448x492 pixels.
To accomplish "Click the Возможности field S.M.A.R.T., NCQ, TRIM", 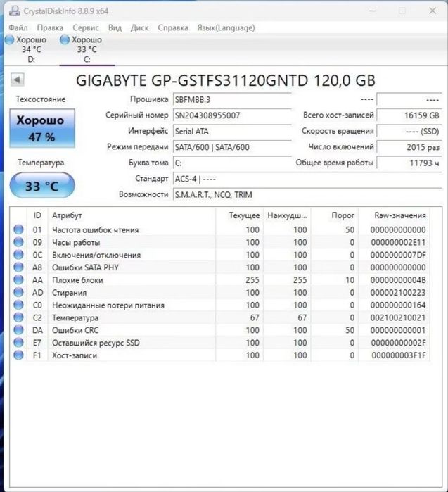I will 307,194.
